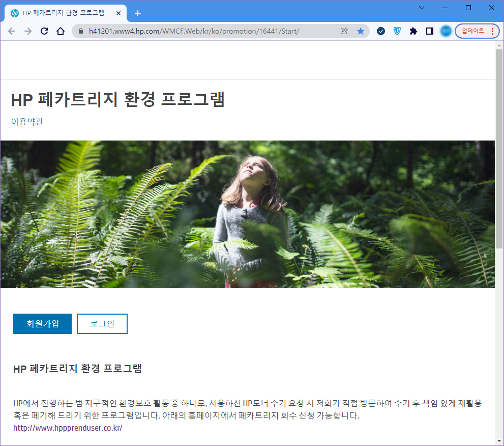Expand the tab search chevron
The height and width of the screenshot is (446, 504).
click(x=422, y=8)
